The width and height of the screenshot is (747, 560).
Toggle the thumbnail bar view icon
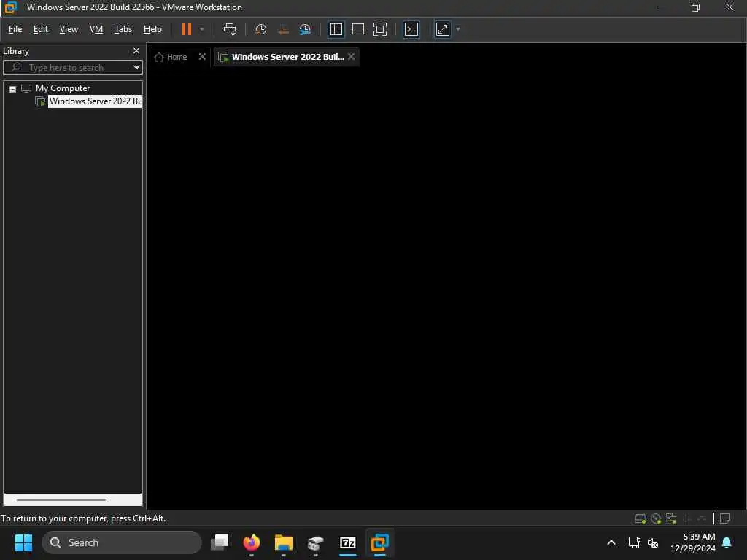[x=357, y=29]
